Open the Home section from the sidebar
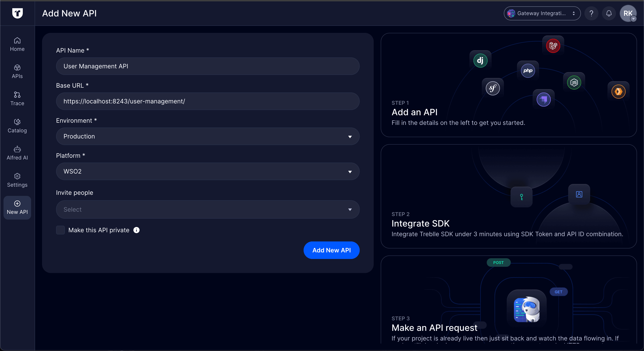644x351 pixels. (x=17, y=44)
